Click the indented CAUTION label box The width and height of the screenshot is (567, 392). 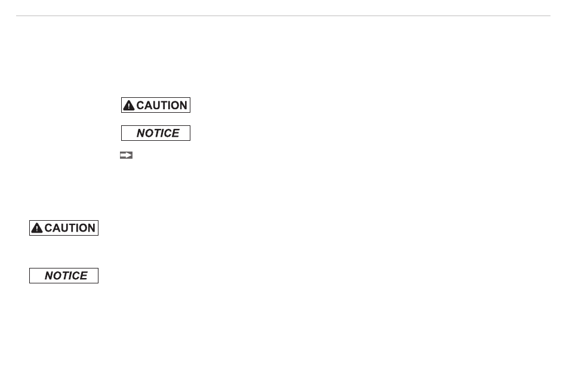point(156,105)
